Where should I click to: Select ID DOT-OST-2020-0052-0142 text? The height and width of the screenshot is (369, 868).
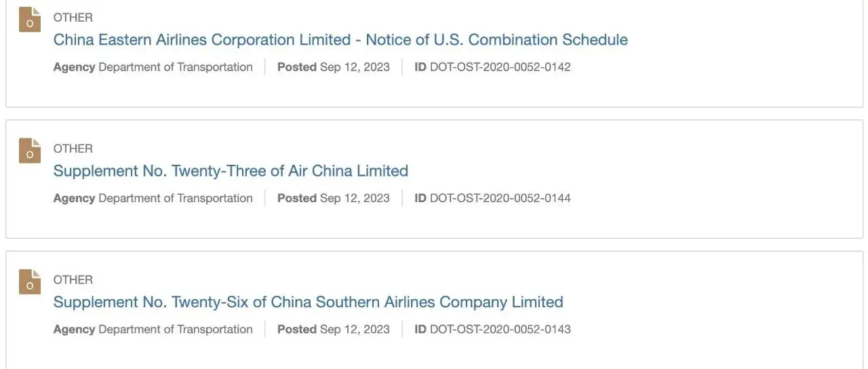(493, 67)
